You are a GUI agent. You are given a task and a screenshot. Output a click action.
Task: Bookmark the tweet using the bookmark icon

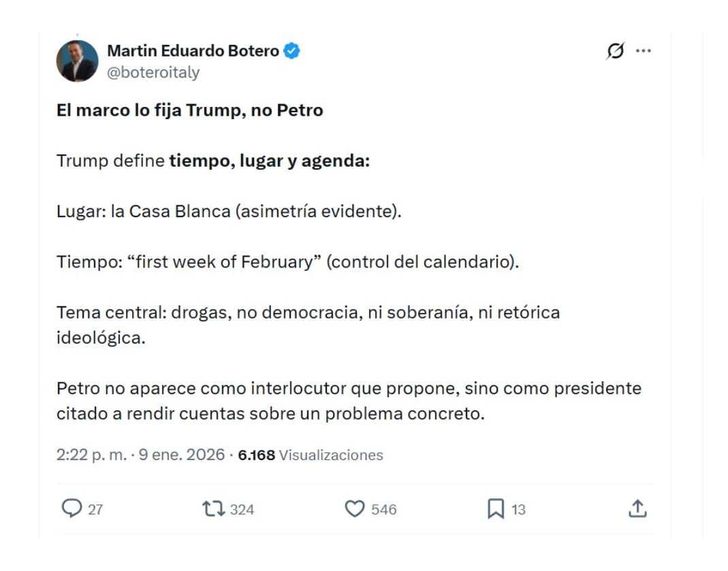(496, 508)
